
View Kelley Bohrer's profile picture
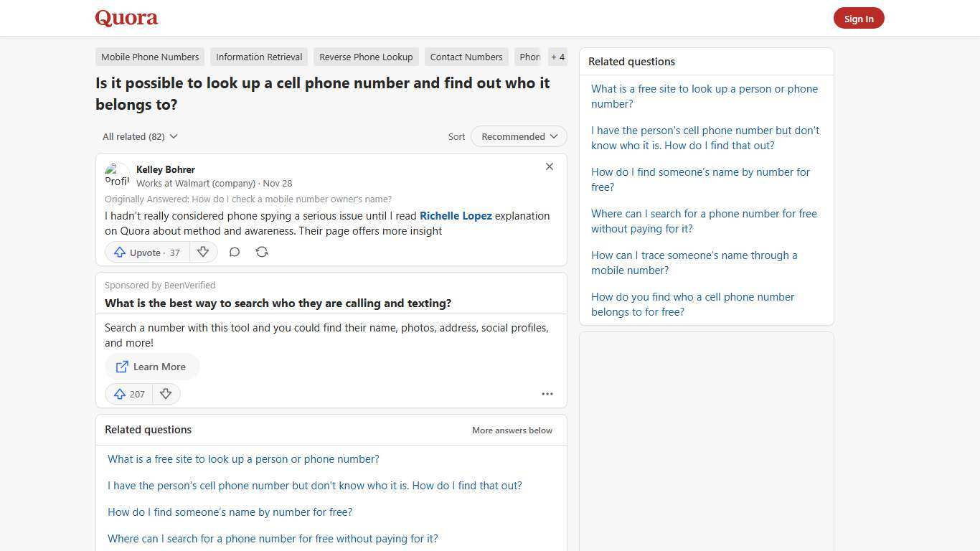pos(117,175)
